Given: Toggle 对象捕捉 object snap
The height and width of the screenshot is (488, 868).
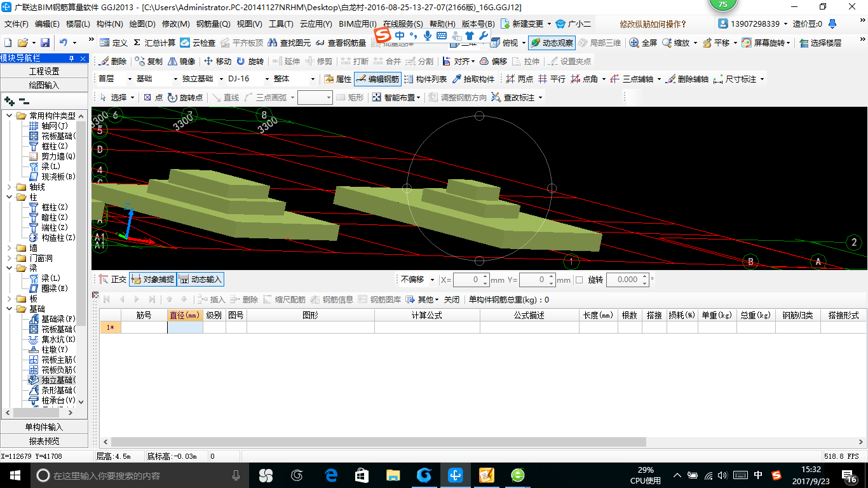Looking at the screenshot, I should pyautogui.click(x=153, y=279).
